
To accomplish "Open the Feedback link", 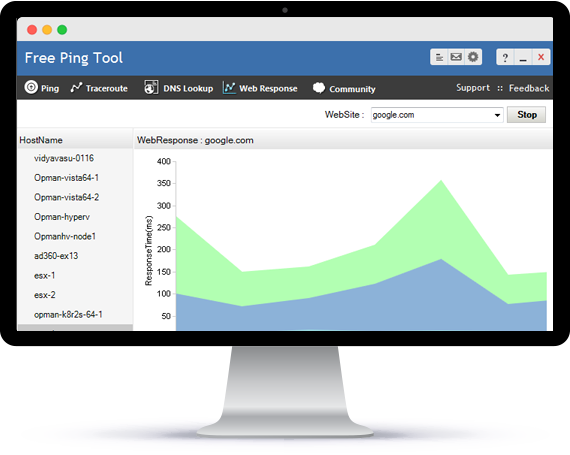I will 529,88.
